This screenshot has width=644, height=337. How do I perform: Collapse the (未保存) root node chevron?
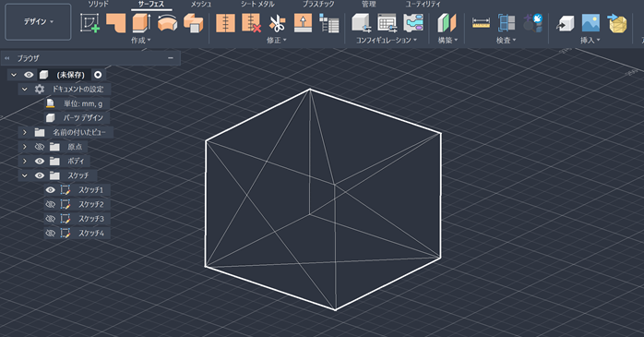(x=14, y=75)
